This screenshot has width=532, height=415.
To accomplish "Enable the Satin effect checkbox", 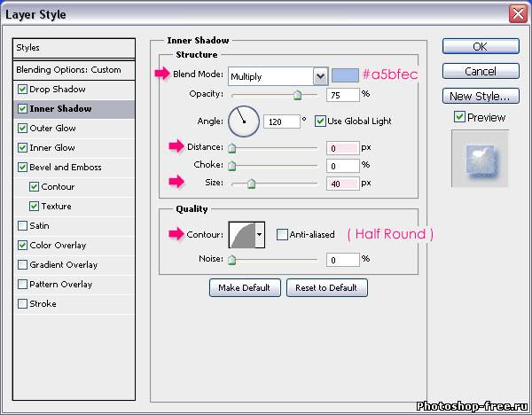I will click(x=23, y=226).
